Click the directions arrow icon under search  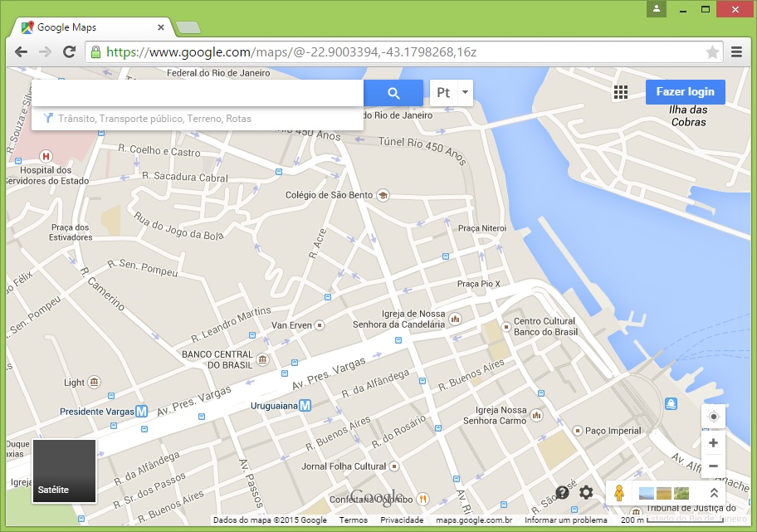[x=48, y=118]
